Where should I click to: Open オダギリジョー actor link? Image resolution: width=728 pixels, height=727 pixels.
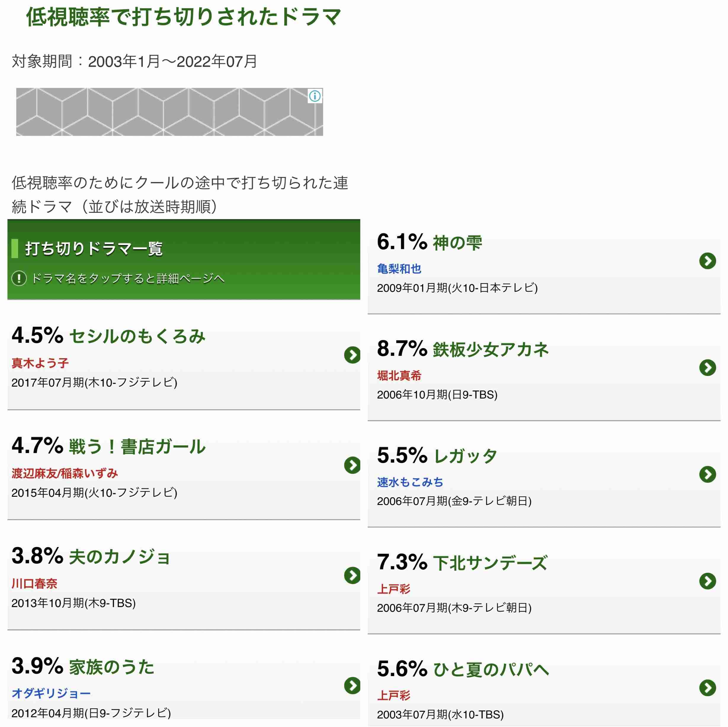[x=51, y=693]
